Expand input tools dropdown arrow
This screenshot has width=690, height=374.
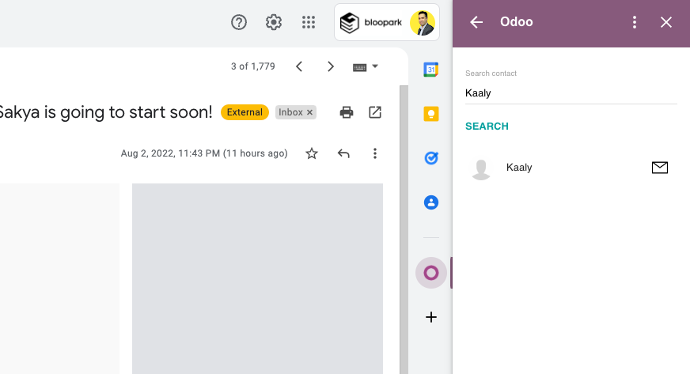(x=375, y=66)
